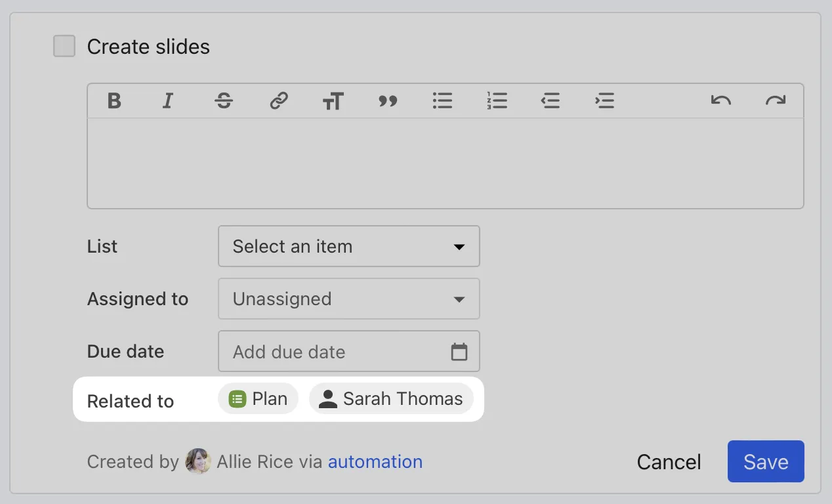832x504 pixels.
Task: Select the strikethrough icon
Action: point(223,100)
